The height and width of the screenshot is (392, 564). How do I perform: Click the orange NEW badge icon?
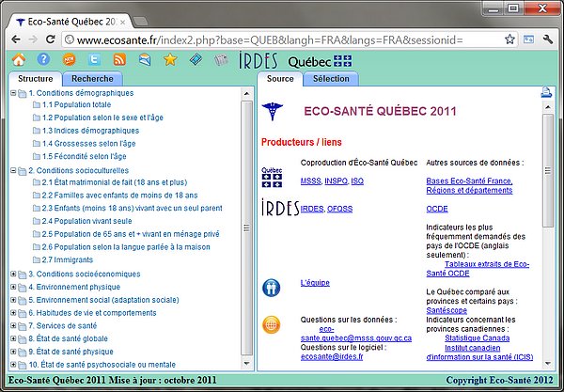69,59
